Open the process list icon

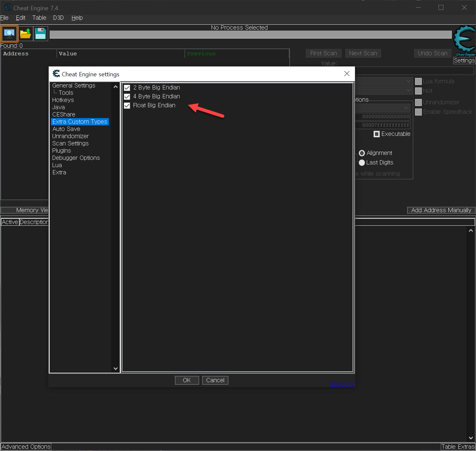pyautogui.click(x=9, y=33)
